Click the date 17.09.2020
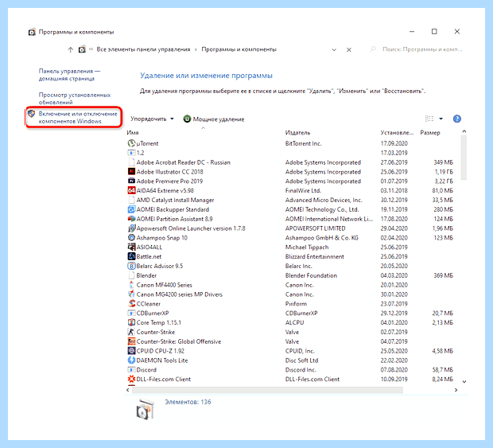This screenshot has width=493, height=448. (x=394, y=143)
